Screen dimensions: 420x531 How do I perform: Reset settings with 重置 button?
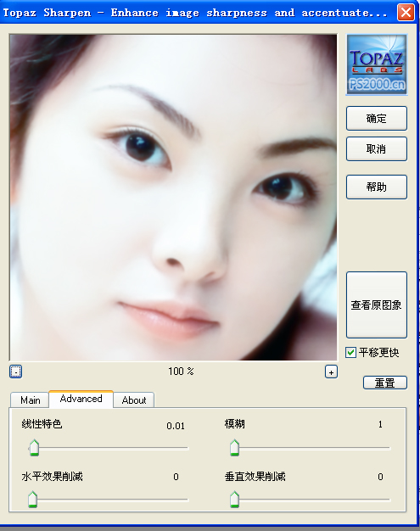click(x=385, y=383)
